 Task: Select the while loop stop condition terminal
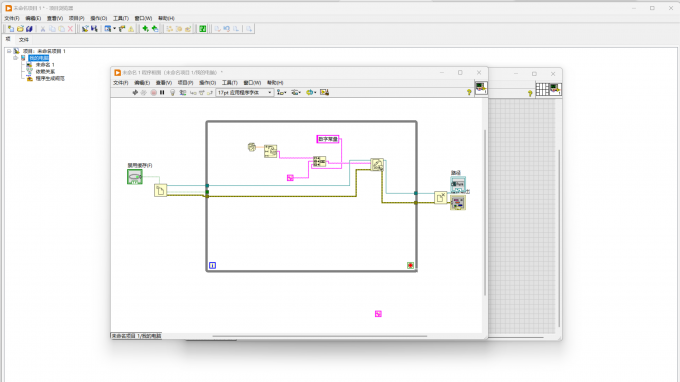click(x=410, y=265)
